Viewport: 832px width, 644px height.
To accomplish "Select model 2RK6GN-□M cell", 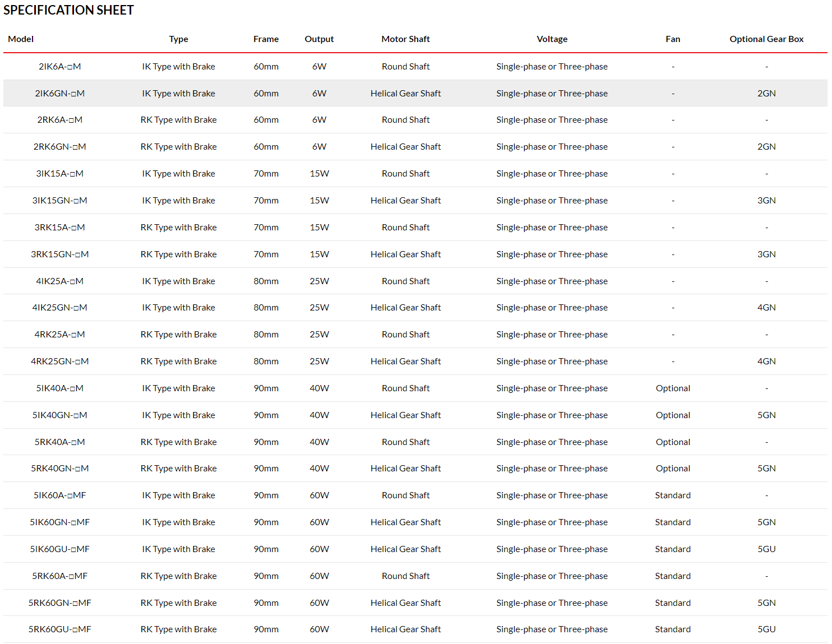I will [x=60, y=147].
